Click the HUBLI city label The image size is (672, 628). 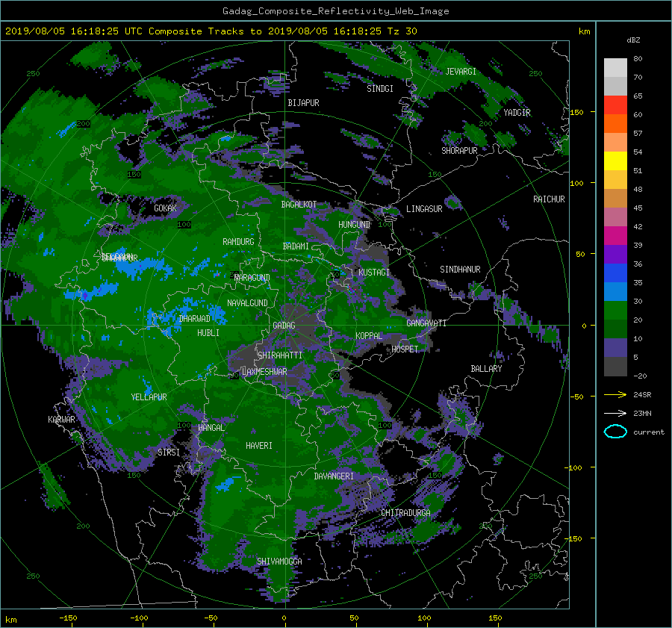[208, 333]
